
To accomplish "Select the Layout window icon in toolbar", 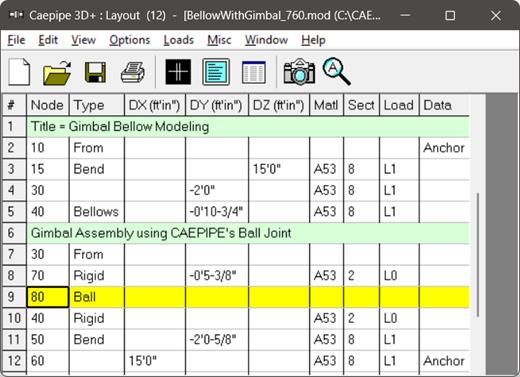I will pyautogui.click(x=216, y=72).
